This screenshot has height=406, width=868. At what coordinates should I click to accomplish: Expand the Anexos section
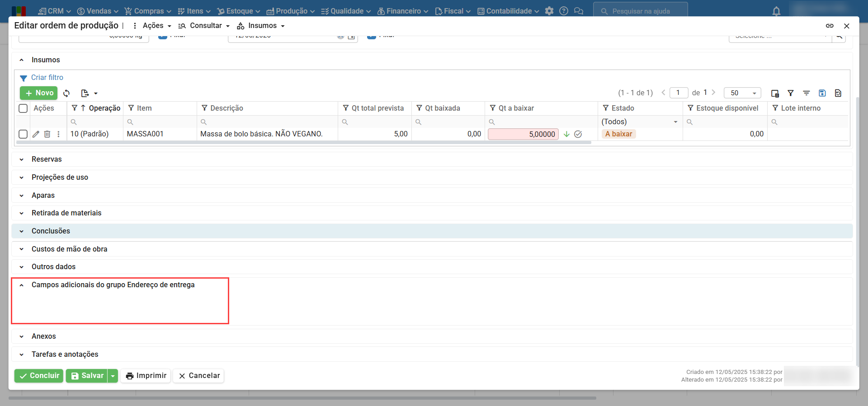point(21,336)
